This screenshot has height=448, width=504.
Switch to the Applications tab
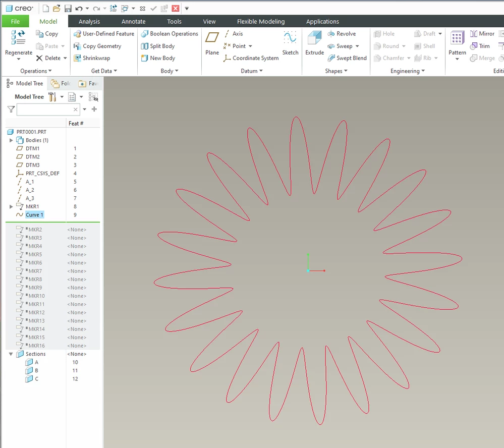click(x=322, y=22)
